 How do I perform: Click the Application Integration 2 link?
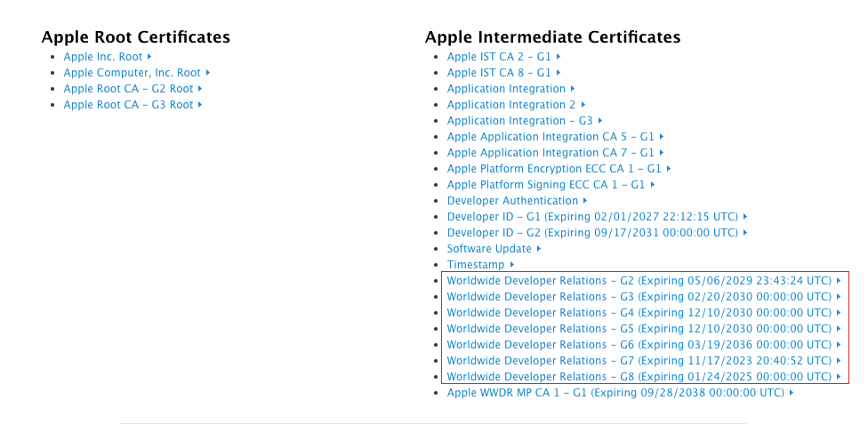click(516, 105)
